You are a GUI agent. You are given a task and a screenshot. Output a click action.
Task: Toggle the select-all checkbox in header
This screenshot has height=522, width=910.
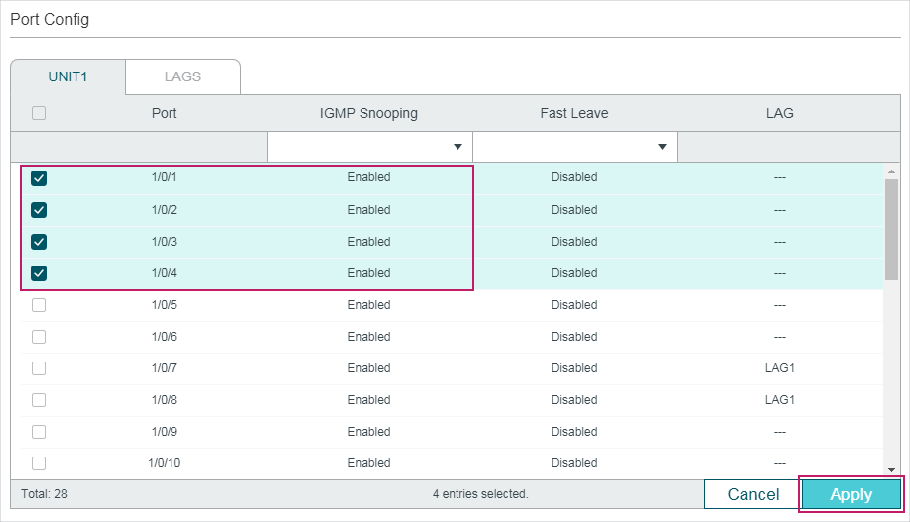tap(39, 113)
